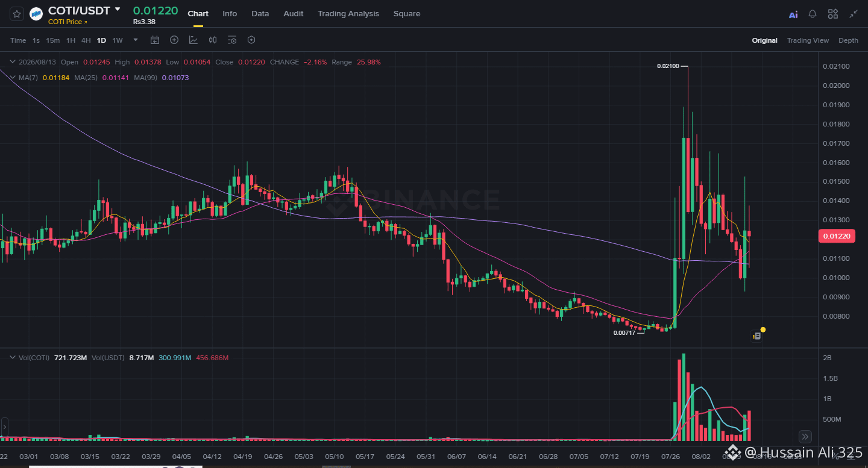This screenshot has width=868, height=468.
Task: Open the layout widgets grid icon
Action: (833, 14)
